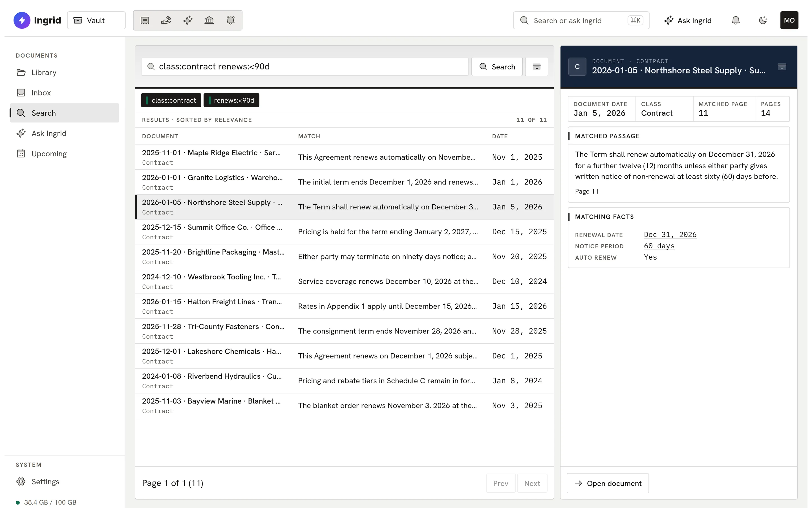The image size is (812, 508).
Task: Click the query field with class:contract renews:<90d
Action: point(305,67)
